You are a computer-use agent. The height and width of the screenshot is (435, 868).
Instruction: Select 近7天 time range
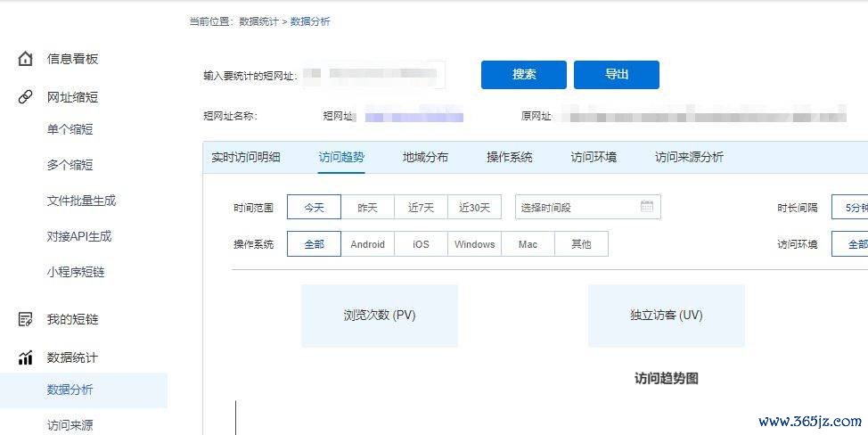[421, 207]
